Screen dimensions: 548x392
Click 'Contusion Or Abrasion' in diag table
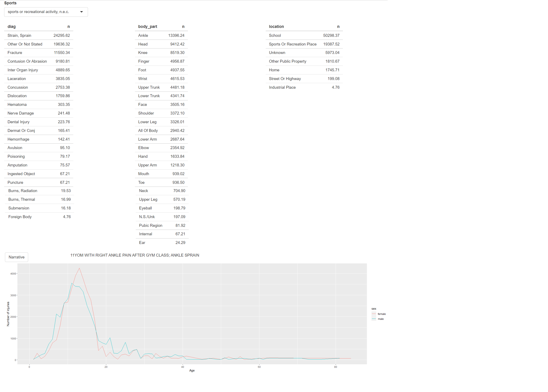point(27,61)
